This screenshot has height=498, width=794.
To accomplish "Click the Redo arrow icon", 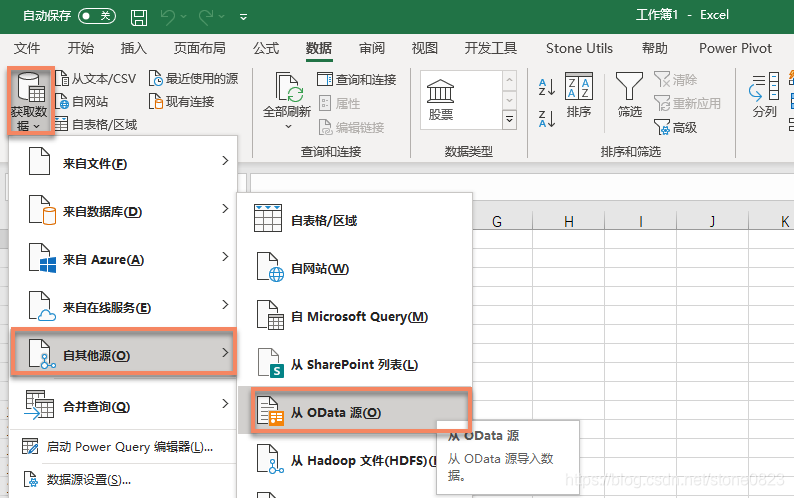I will 206,17.
